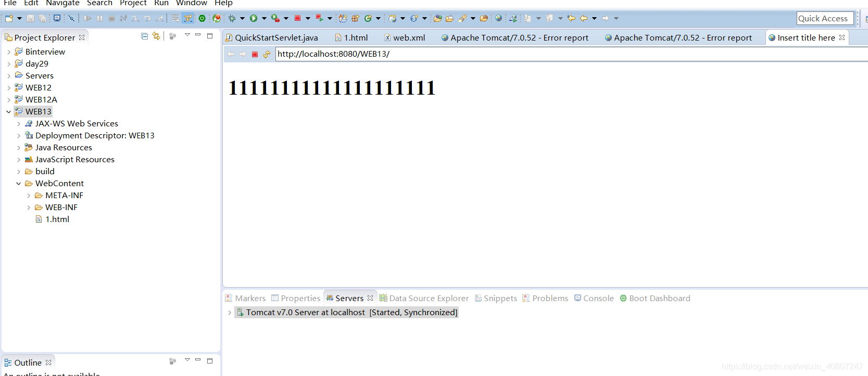The image size is (868, 376).
Task: Click the New wizard toolbar icon
Action: point(9,18)
